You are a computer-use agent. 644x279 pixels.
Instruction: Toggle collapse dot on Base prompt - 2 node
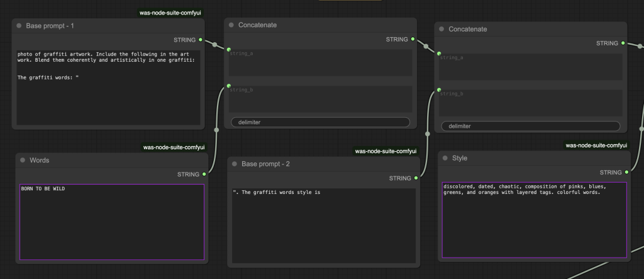coord(234,164)
